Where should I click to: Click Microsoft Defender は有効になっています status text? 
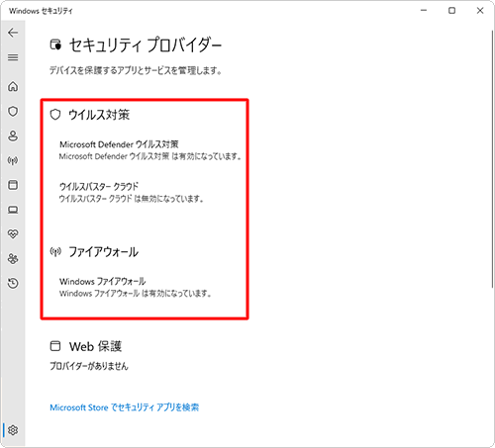point(150,156)
